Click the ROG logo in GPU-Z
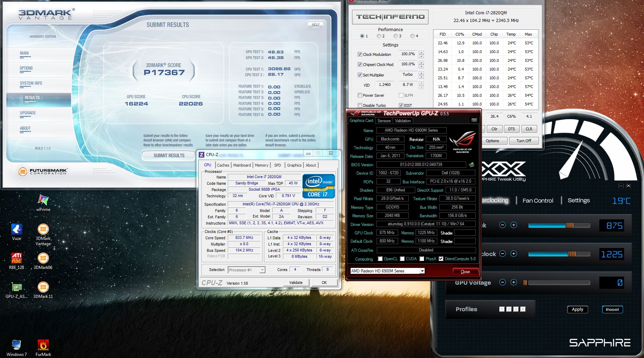The image size is (644, 358). [x=462, y=142]
